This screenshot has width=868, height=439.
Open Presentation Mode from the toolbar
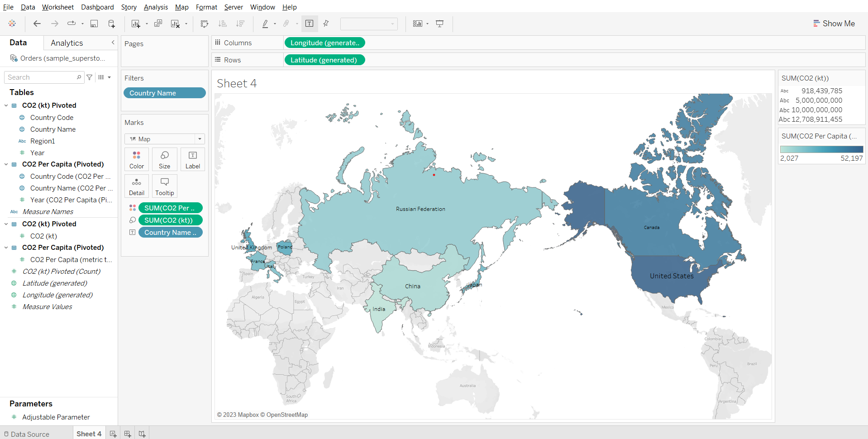(x=439, y=24)
